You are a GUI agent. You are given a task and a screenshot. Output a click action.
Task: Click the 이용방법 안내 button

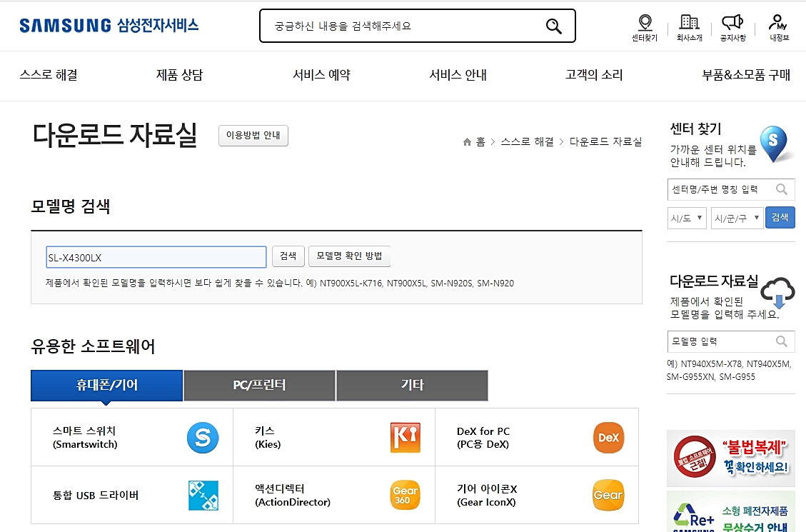(x=253, y=135)
